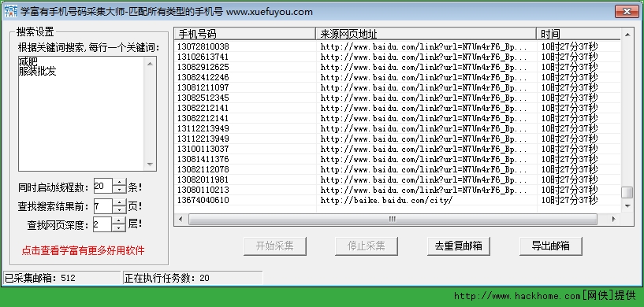Viewport: 644px width, 307px height.
Task: Select row with phone number 13100113037
Action: point(397,149)
